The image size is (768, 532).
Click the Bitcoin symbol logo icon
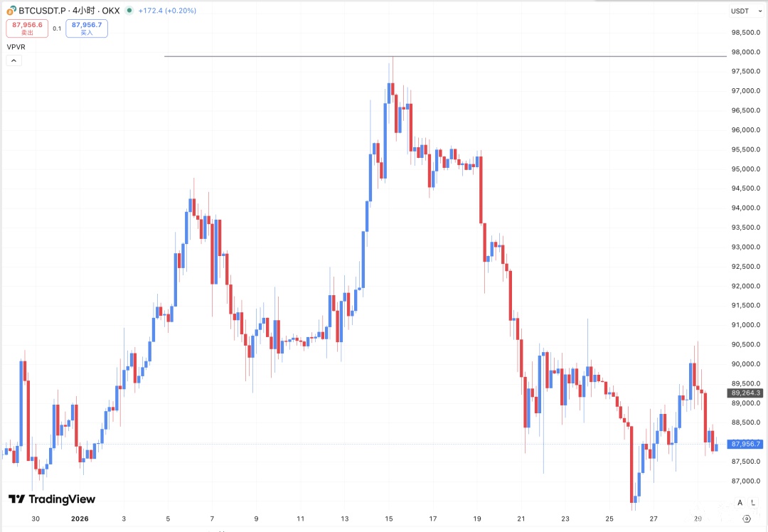pyautogui.click(x=11, y=11)
